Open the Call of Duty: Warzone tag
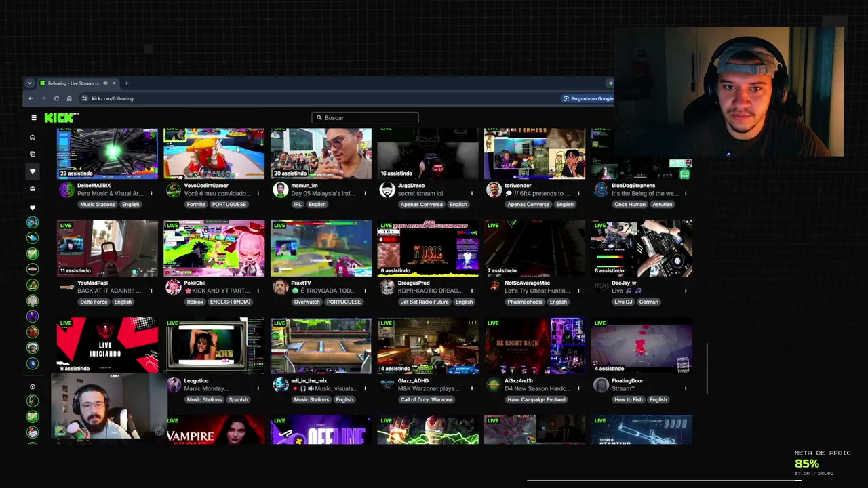 click(x=427, y=399)
